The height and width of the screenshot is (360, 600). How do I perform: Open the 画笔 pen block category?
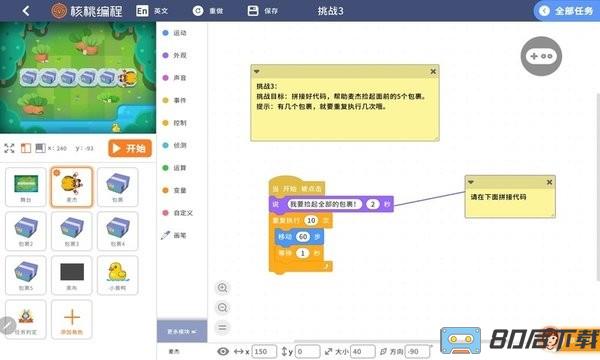175,235
